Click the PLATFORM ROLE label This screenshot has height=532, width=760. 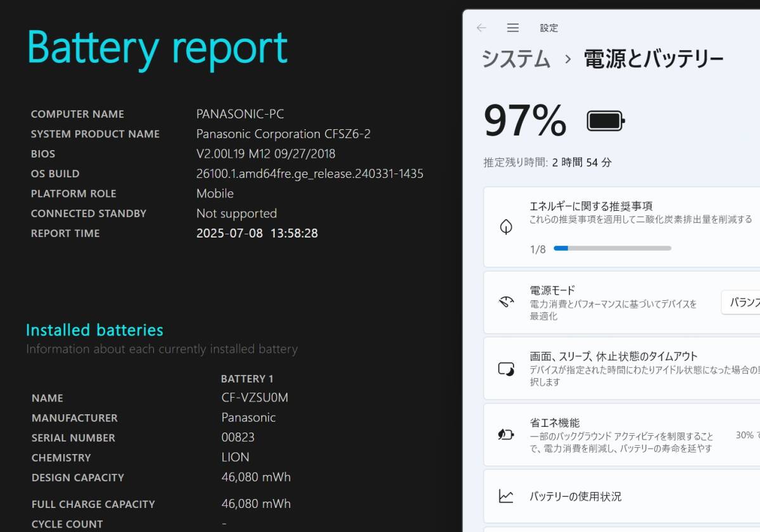(73, 194)
